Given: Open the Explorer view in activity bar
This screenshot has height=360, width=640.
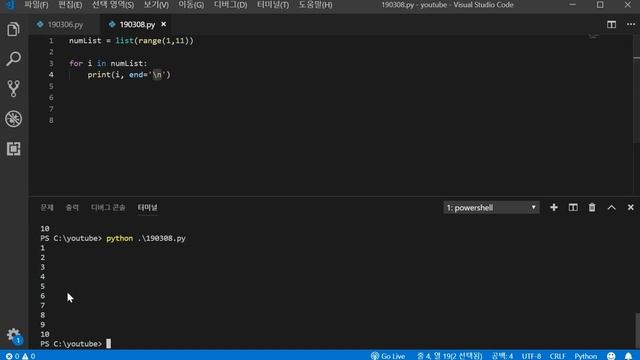Looking at the screenshot, I should [x=13, y=29].
